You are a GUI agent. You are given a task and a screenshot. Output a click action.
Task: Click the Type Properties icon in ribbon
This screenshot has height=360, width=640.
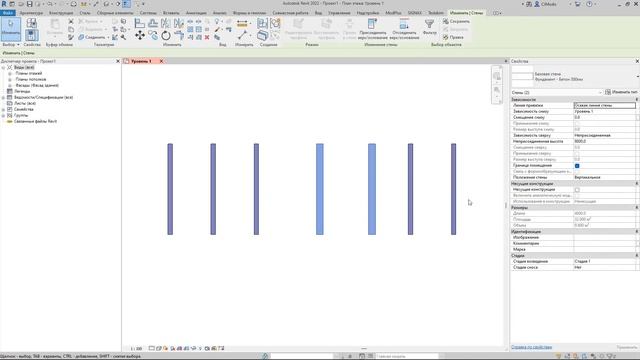(31, 23)
